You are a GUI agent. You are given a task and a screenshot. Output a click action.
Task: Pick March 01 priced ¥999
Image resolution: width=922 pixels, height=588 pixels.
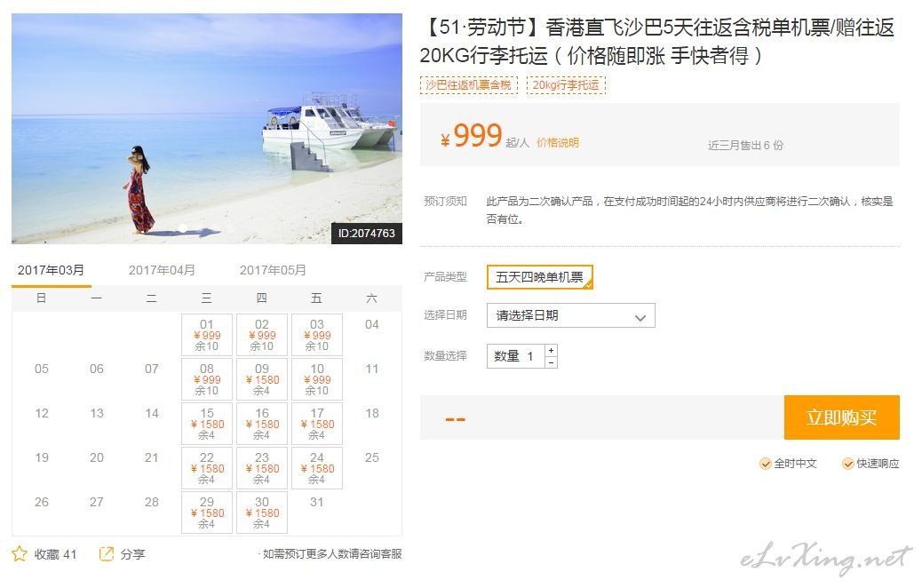pyautogui.click(x=207, y=335)
